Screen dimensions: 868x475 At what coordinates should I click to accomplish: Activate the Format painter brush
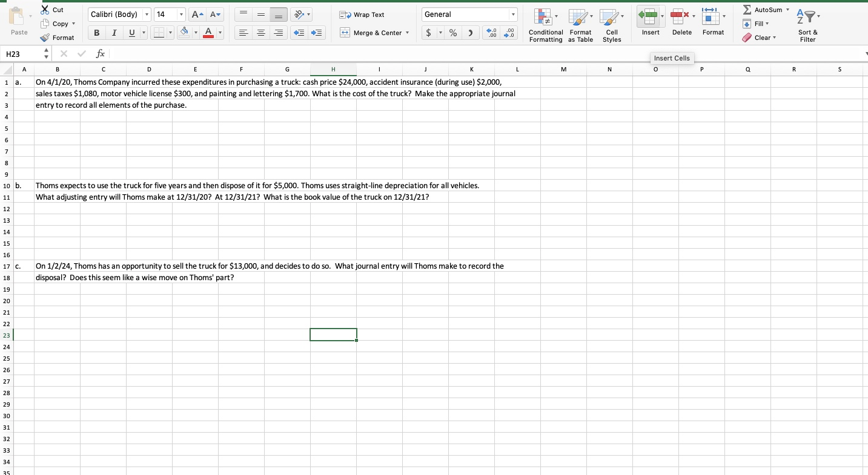coord(45,38)
